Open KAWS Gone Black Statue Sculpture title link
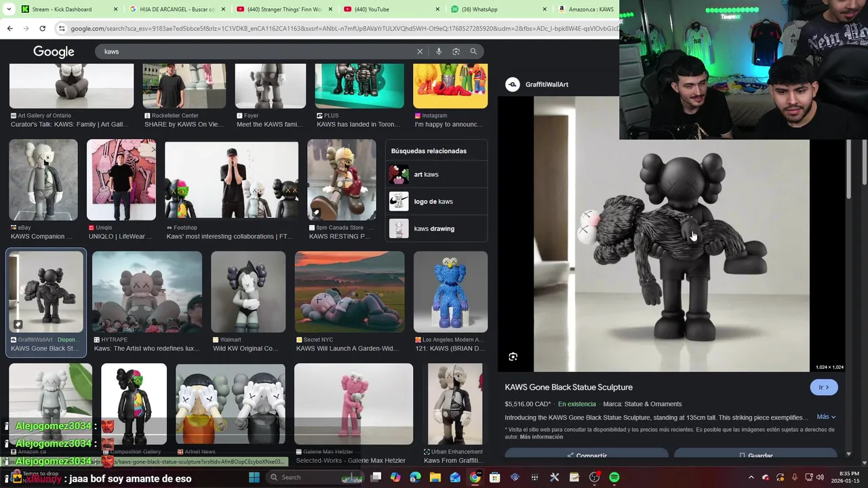 pyautogui.click(x=568, y=387)
